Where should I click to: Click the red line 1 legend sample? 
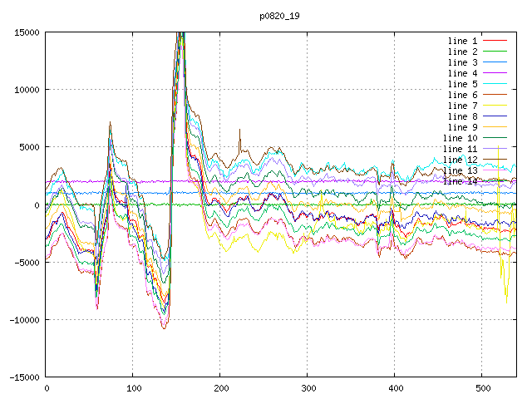(495, 41)
